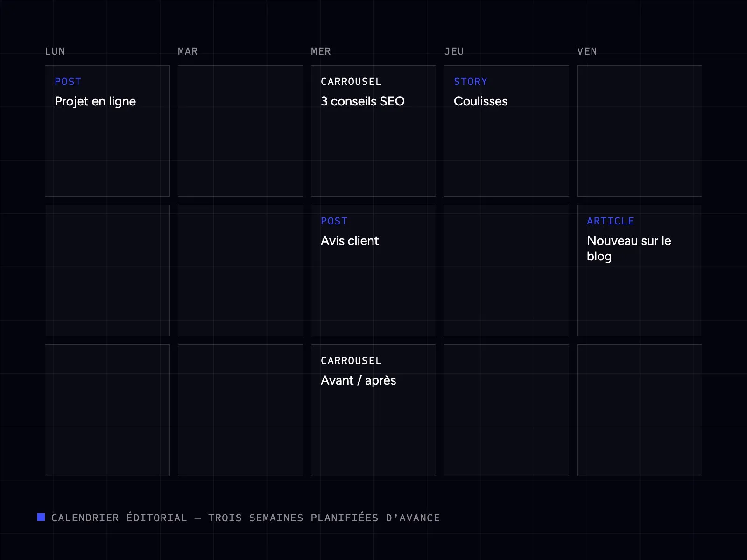Click the 'Coulisses' story title
The image size is (747, 560).
pyautogui.click(x=480, y=101)
